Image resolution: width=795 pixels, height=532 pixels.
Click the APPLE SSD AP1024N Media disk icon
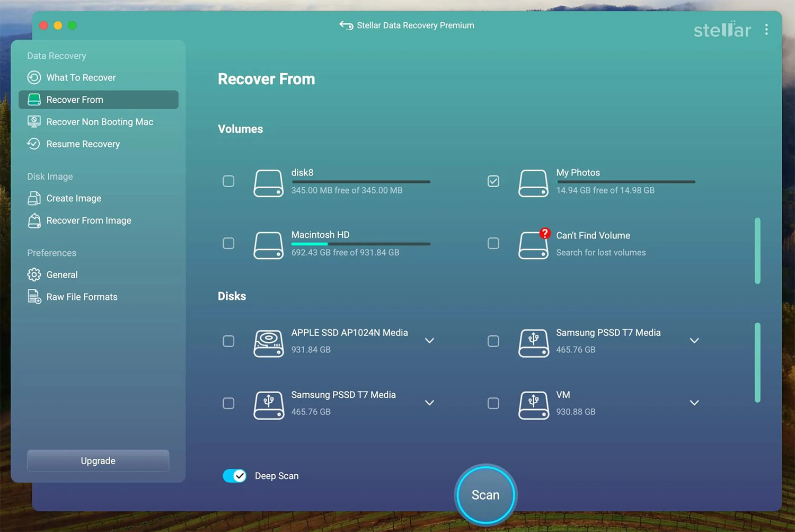tap(268, 343)
